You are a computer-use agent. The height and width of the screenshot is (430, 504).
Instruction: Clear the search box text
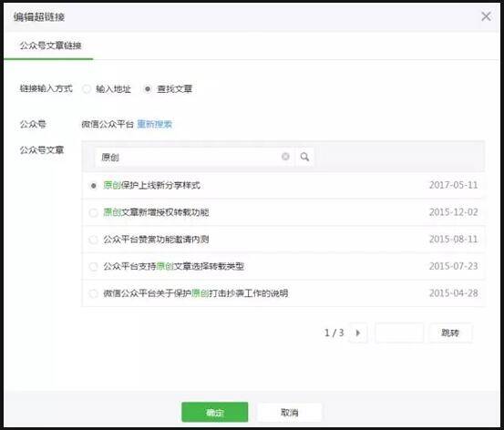coord(285,157)
